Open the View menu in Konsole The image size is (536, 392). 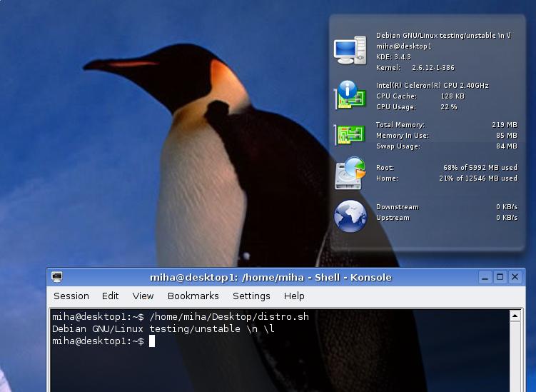pos(143,296)
